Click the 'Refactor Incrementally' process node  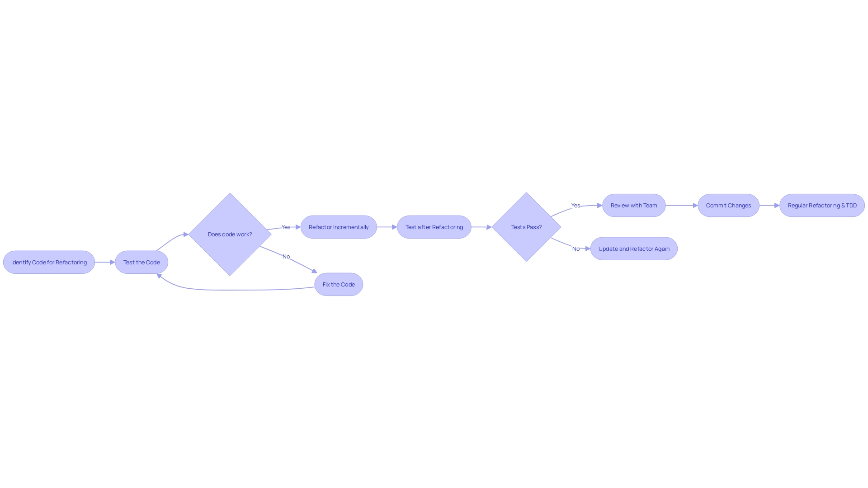pyautogui.click(x=339, y=226)
